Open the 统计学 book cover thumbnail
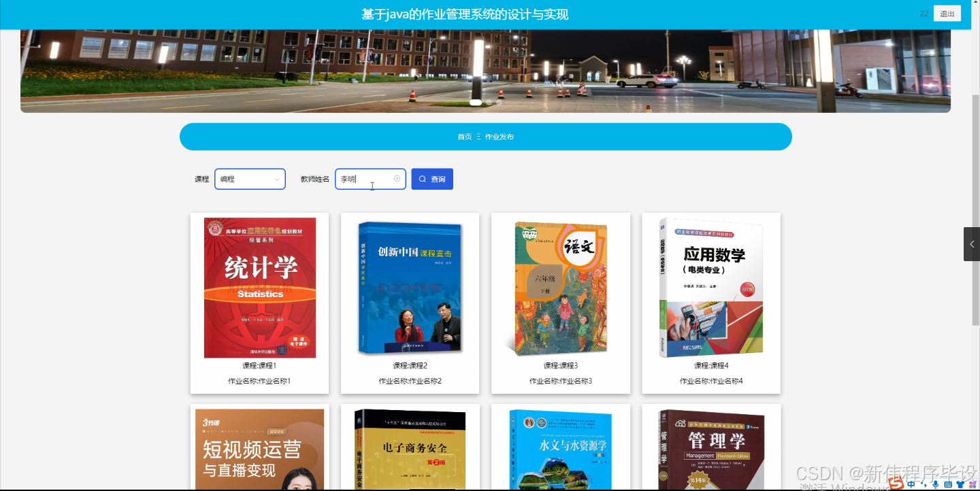Image resolution: width=980 pixels, height=491 pixels. click(x=260, y=288)
